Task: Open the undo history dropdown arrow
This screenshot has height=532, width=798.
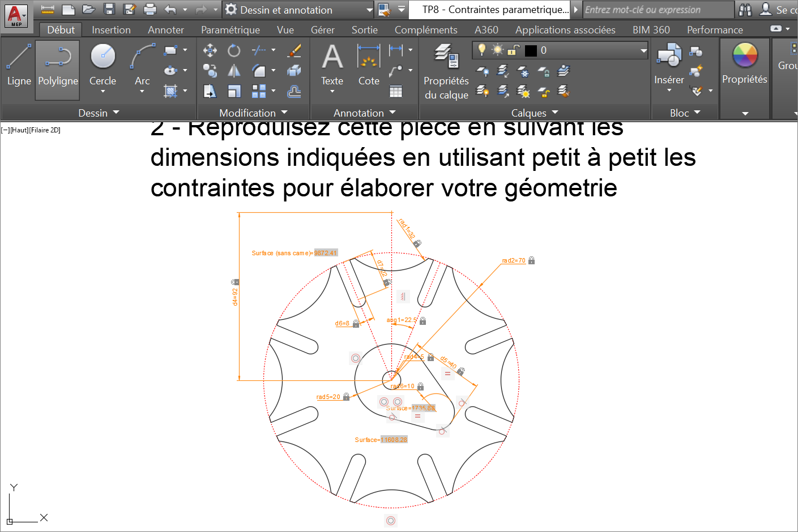Action: [x=185, y=10]
